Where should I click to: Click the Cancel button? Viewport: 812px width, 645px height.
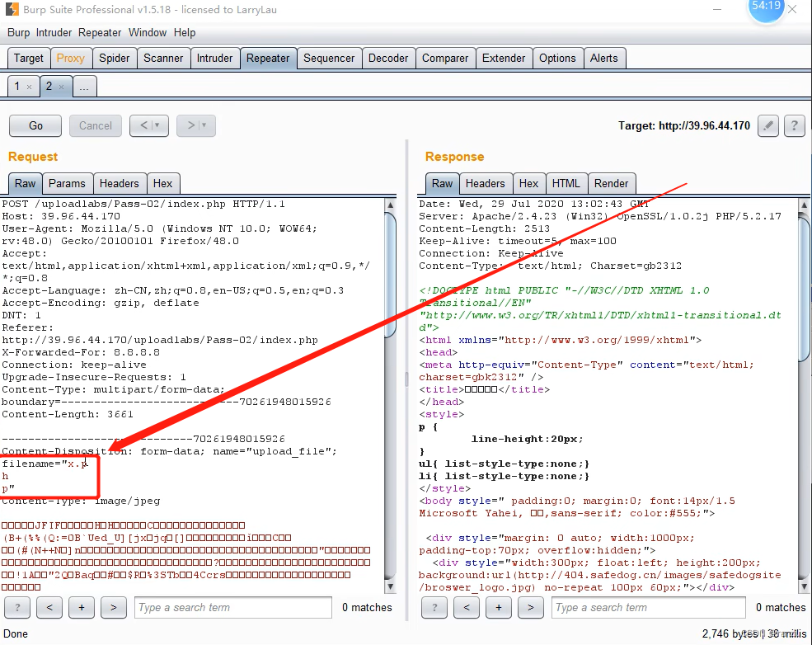pos(96,125)
